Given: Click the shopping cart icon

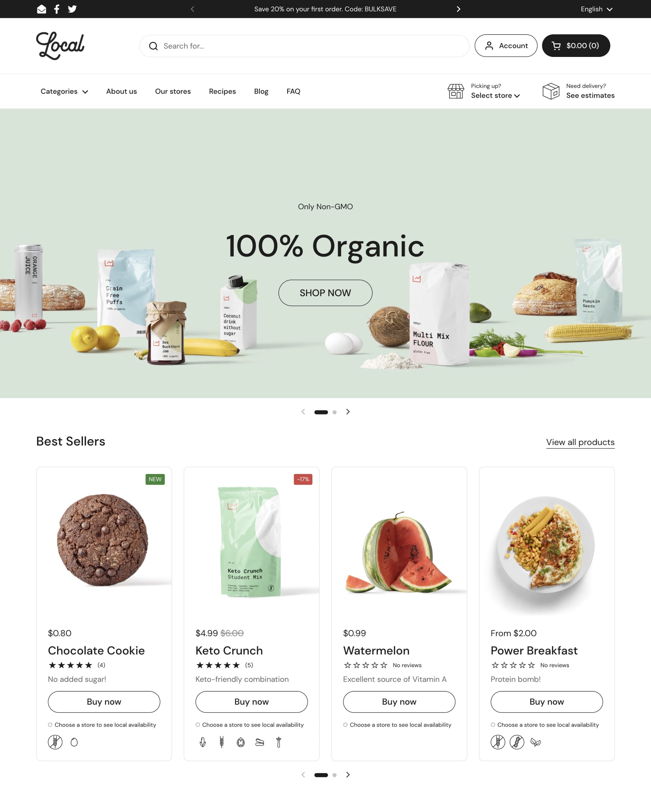Looking at the screenshot, I should coord(557,45).
